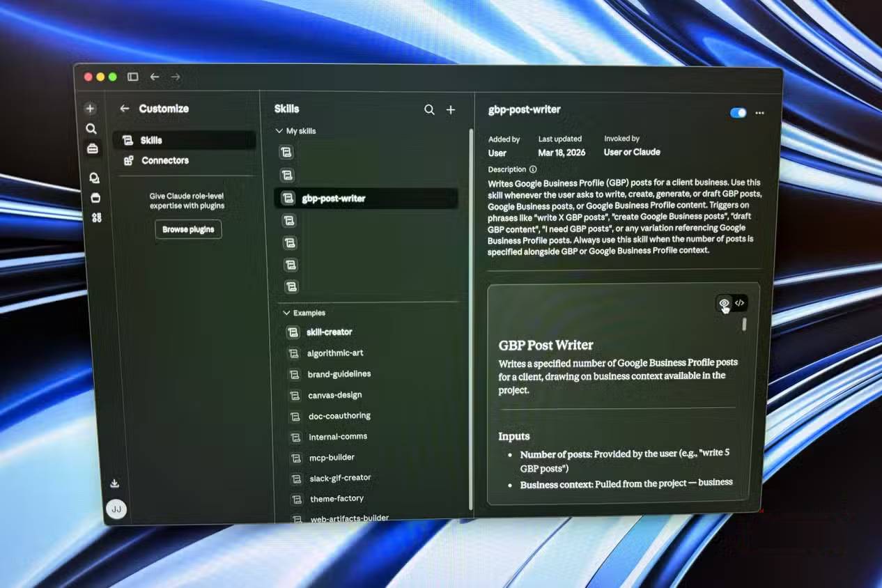The height and width of the screenshot is (588, 882).
Task: Click the Mar 18, 2026 date
Action: point(562,153)
